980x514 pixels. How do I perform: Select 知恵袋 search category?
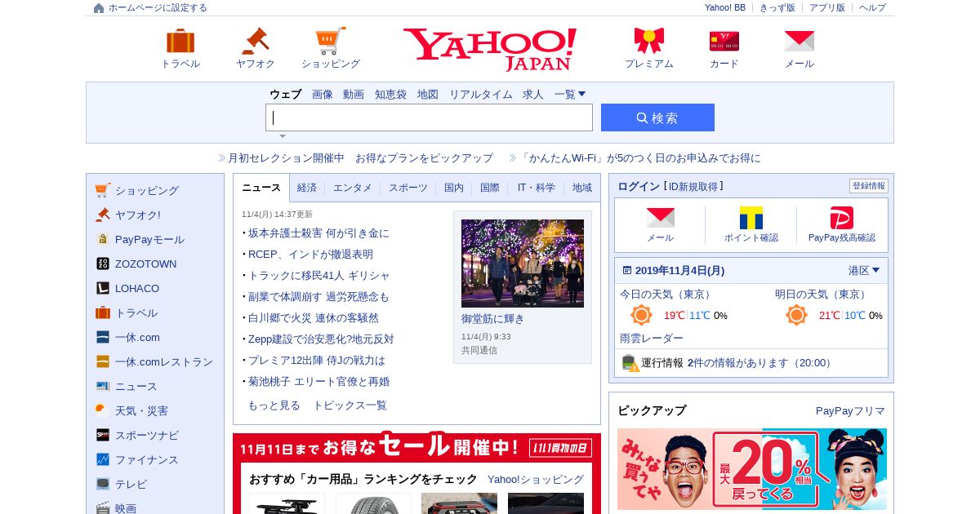tap(390, 95)
